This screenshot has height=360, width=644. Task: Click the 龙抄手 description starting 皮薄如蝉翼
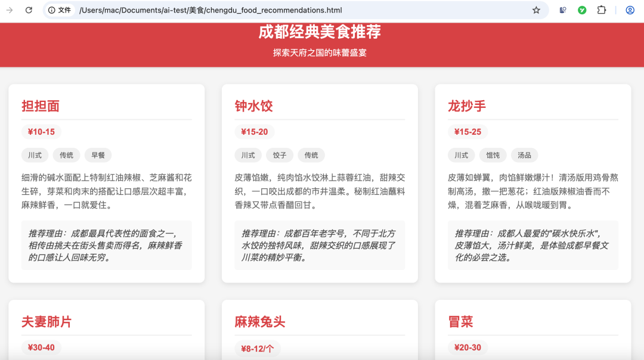point(532,191)
